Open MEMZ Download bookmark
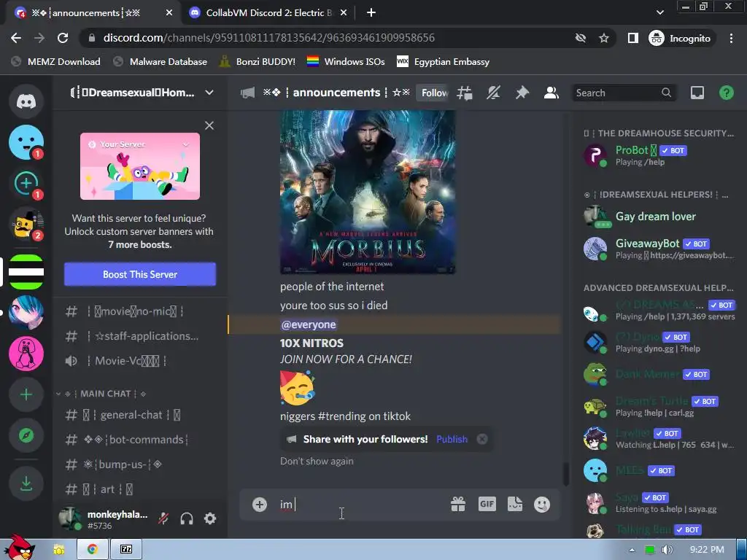This screenshot has width=747, height=560. coord(56,62)
